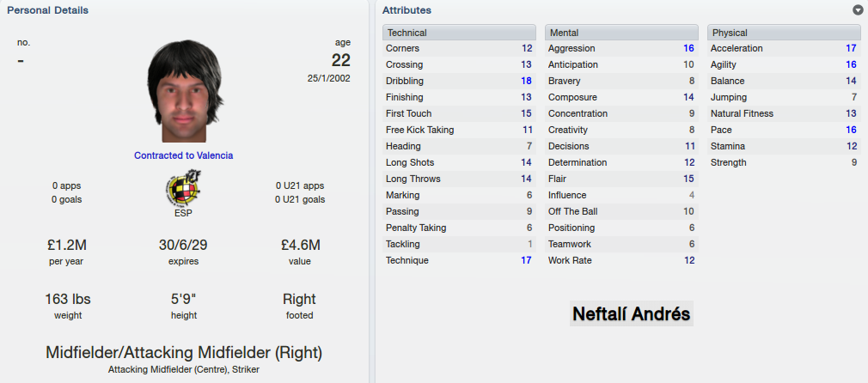Click the Neftalí Andrés name label
Viewport: 868px width, 383px height.
coord(631,313)
